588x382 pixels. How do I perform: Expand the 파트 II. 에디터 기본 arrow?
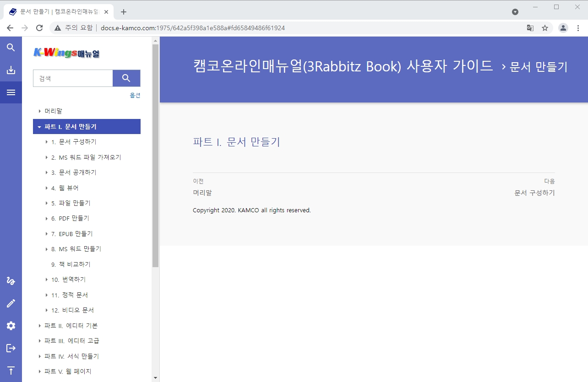[40, 326]
